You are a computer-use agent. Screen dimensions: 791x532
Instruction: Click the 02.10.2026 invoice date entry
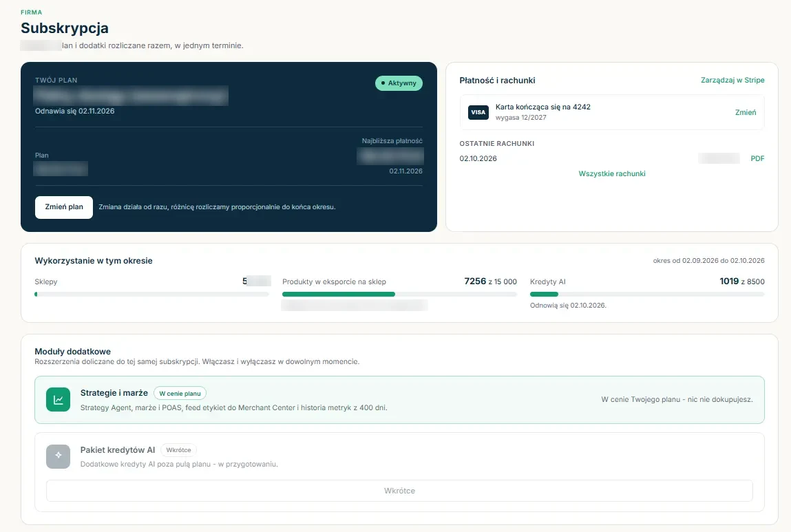[x=478, y=158]
